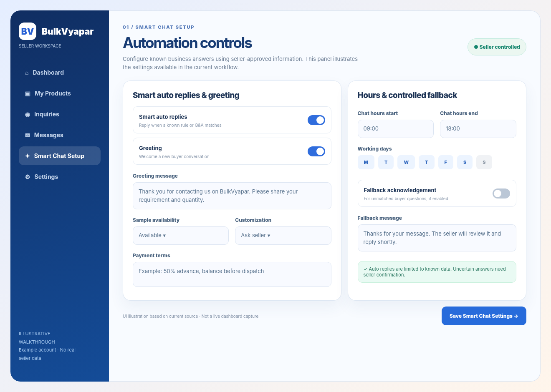
Task: Open Dashboard in the sidebar
Action: [60, 73]
